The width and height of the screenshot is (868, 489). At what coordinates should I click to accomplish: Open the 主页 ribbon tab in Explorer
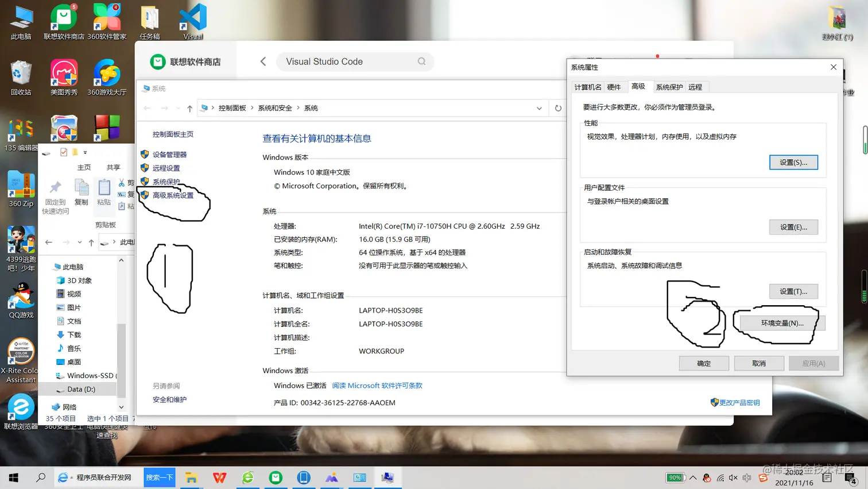pyautogui.click(x=84, y=167)
